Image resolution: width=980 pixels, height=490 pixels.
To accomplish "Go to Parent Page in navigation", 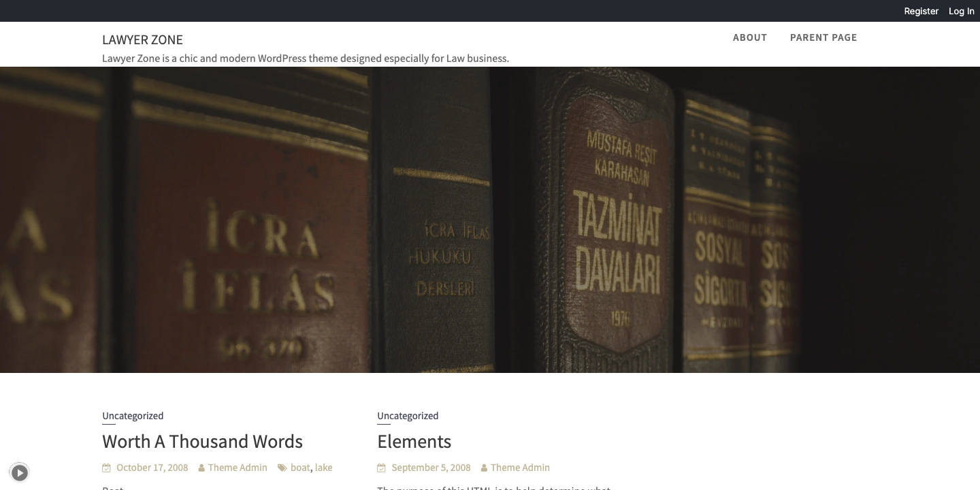I will click(823, 37).
